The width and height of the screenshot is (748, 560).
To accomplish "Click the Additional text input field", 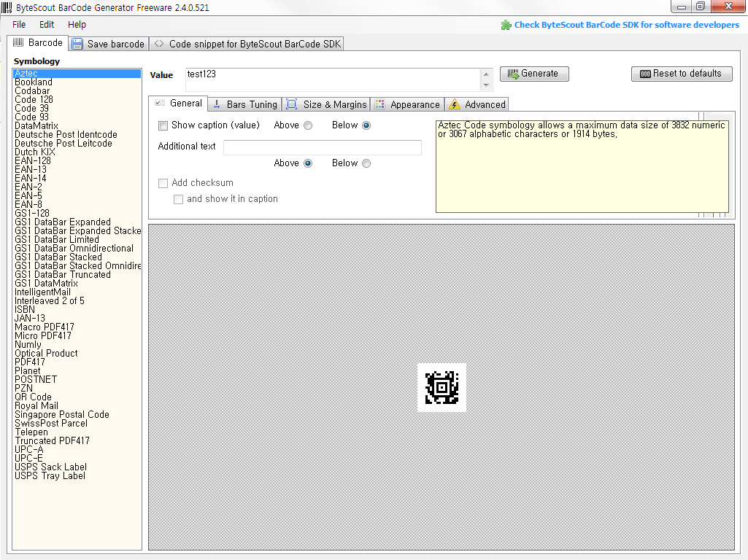I will coord(323,147).
